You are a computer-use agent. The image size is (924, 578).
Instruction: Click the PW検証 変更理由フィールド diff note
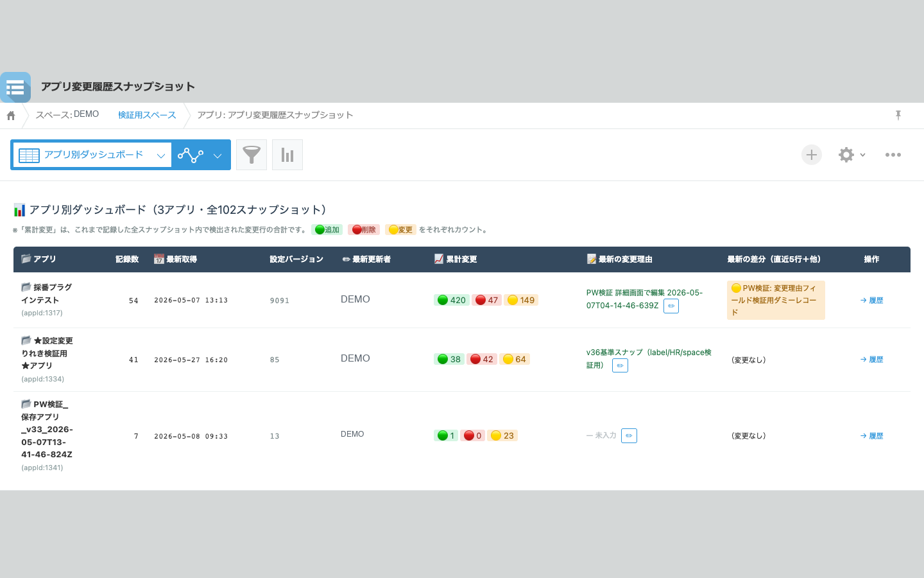776,300
